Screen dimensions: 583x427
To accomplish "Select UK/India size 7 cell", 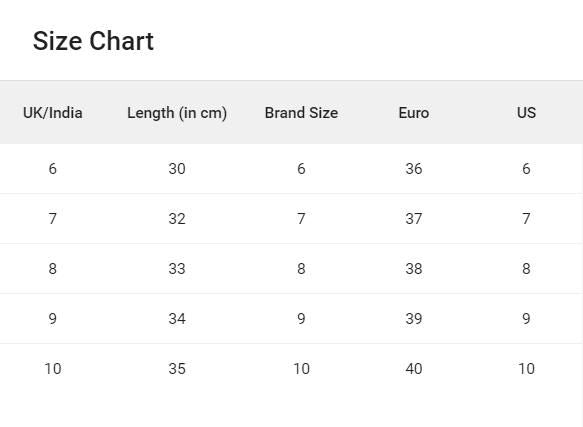I will coord(52,219).
